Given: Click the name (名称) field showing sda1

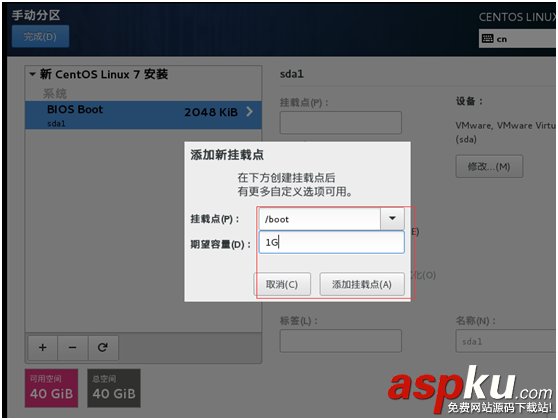Looking at the screenshot, I should (x=506, y=341).
